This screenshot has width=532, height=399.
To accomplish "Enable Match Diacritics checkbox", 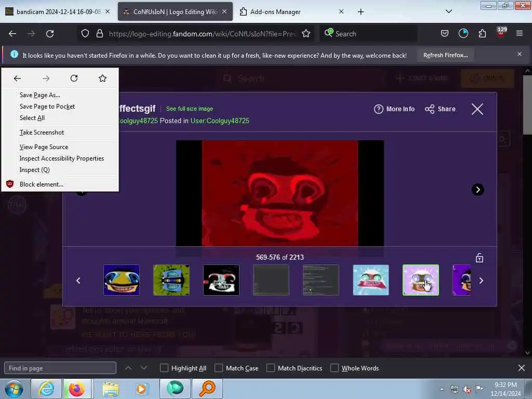I will pos(271,368).
